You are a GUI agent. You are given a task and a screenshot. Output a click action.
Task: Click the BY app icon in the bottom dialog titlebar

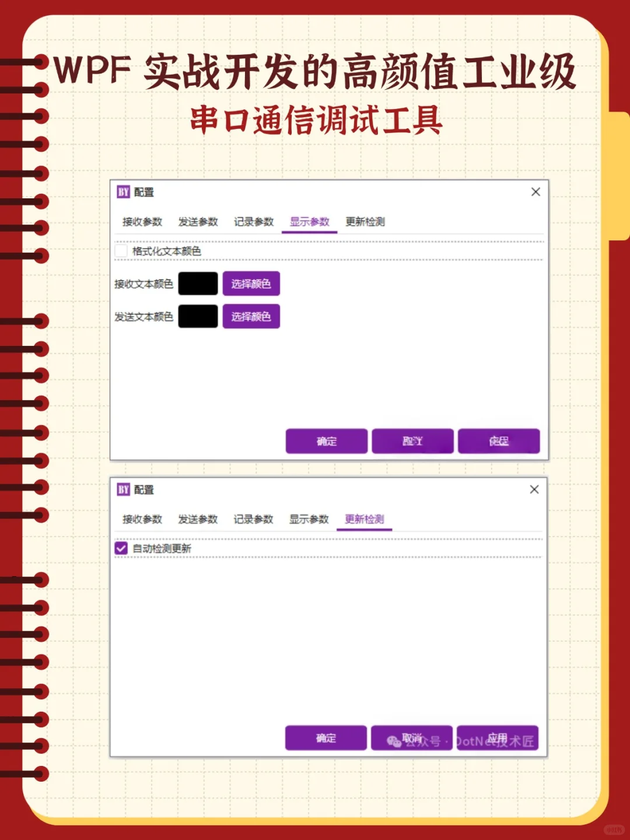point(123,489)
